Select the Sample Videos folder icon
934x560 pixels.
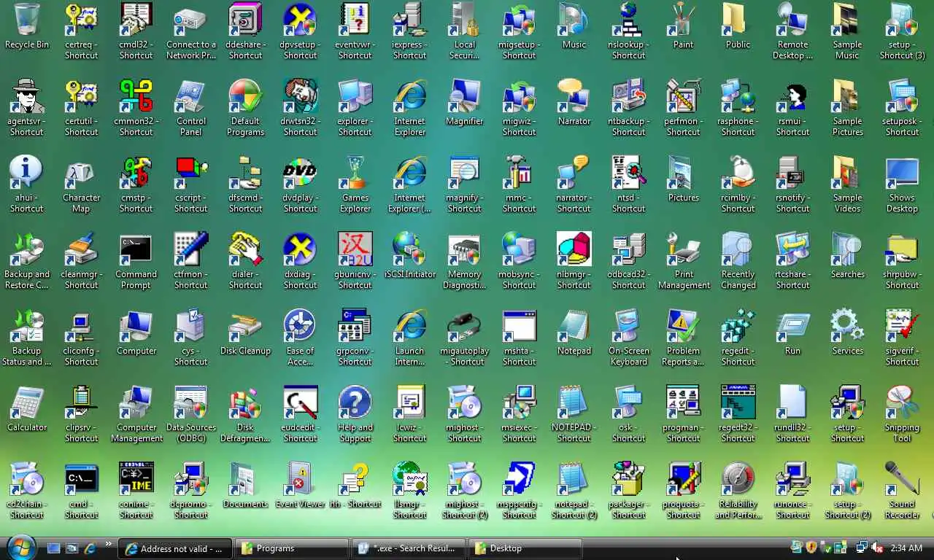coord(848,173)
